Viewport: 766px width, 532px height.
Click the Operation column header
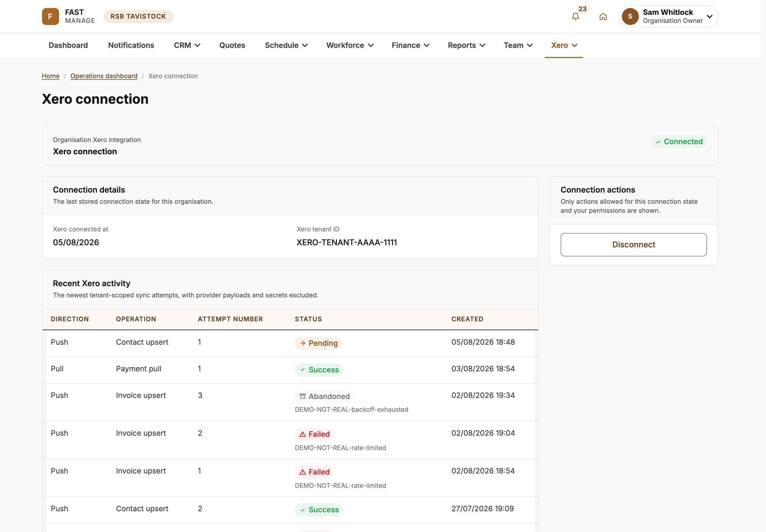(x=136, y=319)
